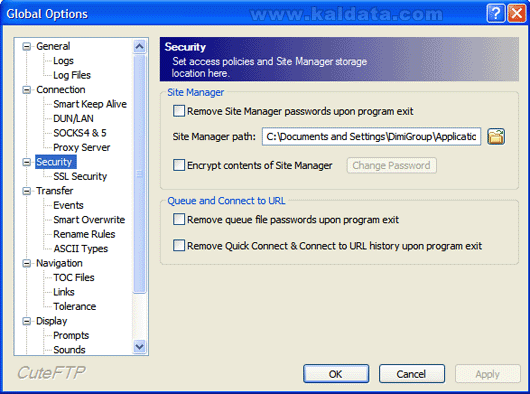Image resolution: width=530 pixels, height=394 pixels.
Task: Select the Display category
Action: 52,321
